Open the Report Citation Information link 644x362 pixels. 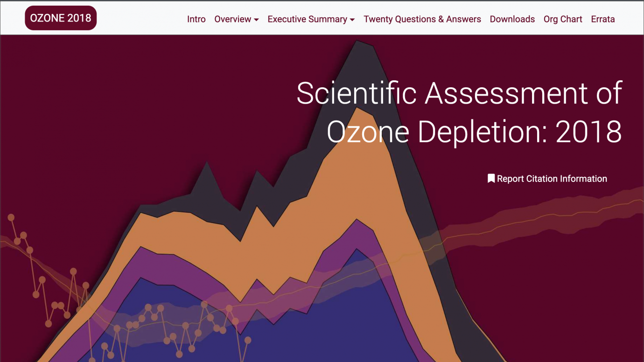click(x=547, y=179)
